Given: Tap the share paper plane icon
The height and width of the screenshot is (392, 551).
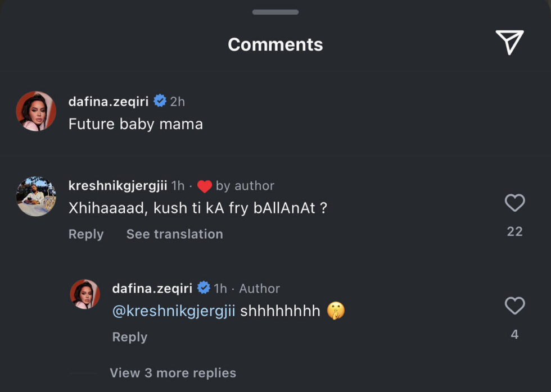Looking at the screenshot, I should point(509,43).
